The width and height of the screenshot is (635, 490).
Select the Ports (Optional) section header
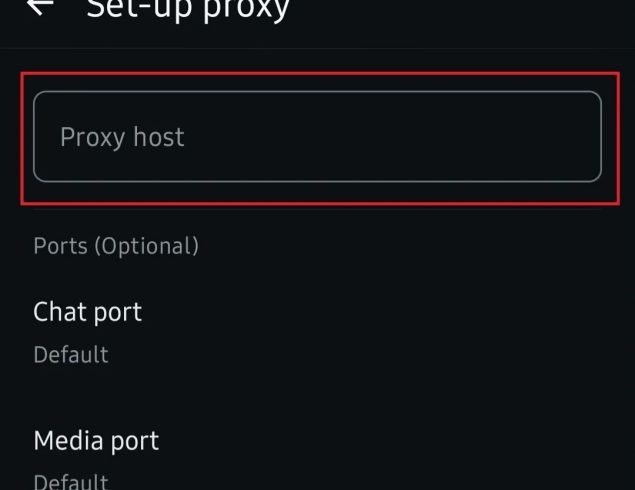click(x=116, y=245)
